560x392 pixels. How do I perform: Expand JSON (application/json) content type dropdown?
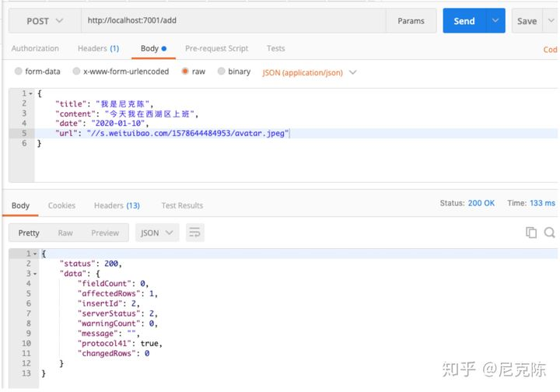coord(310,72)
